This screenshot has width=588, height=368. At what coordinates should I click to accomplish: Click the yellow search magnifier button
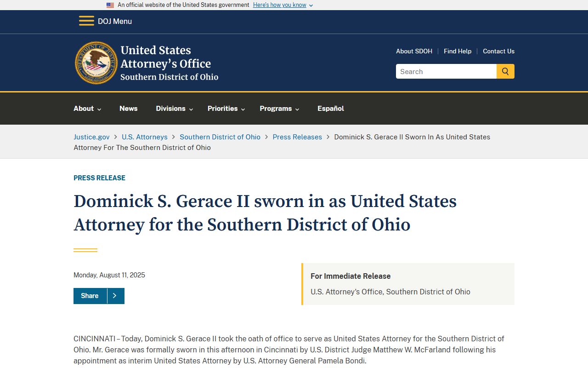point(505,71)
